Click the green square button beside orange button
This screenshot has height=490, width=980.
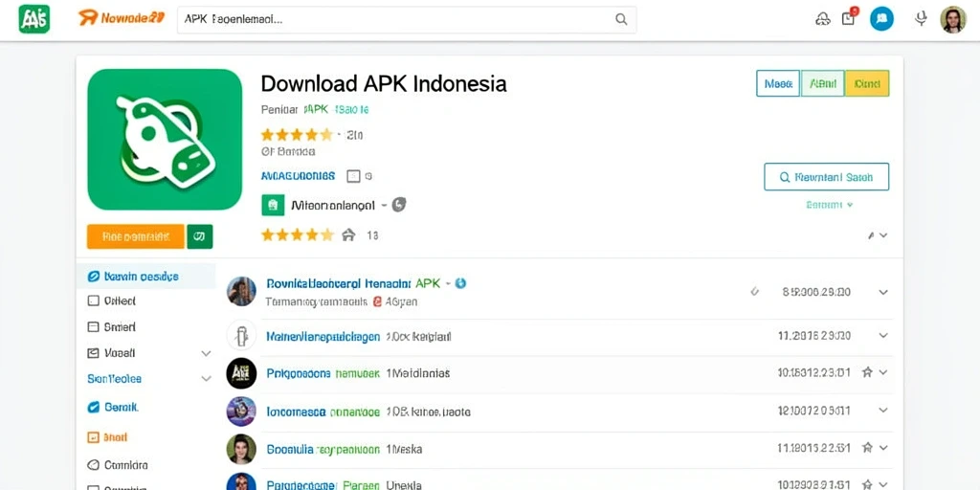(200, 237)
